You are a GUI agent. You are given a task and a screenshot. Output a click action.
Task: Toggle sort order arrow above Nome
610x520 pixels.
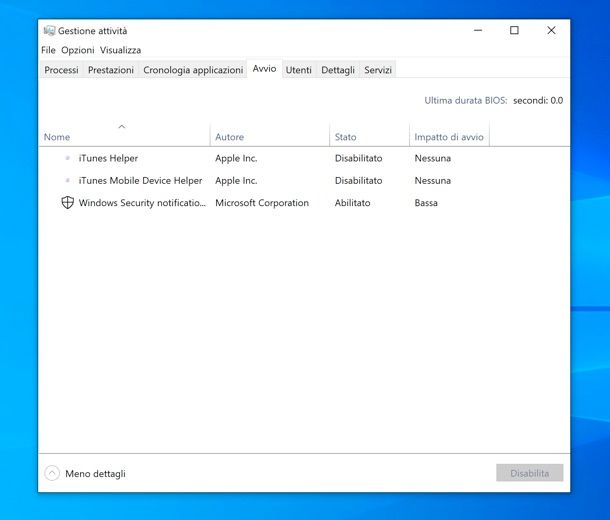click(122, 126)
